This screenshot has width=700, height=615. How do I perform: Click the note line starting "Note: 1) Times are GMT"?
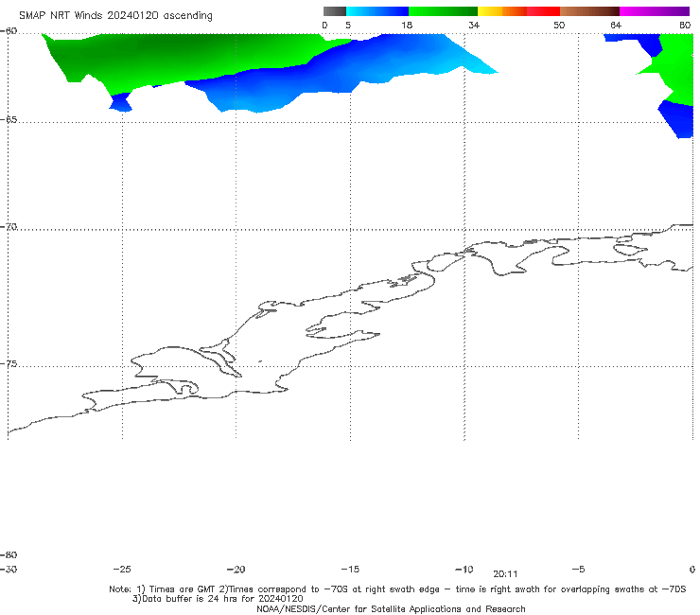tap(397, 589)
